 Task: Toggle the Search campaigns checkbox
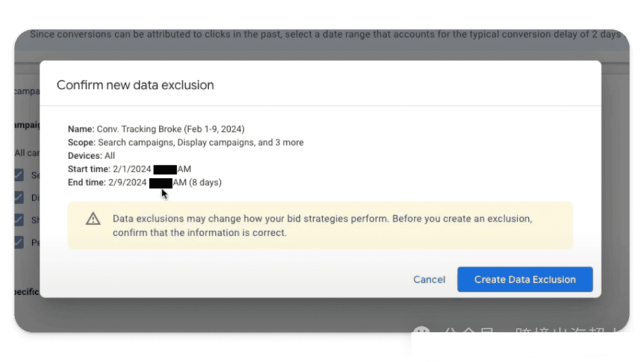click(19, 175)
